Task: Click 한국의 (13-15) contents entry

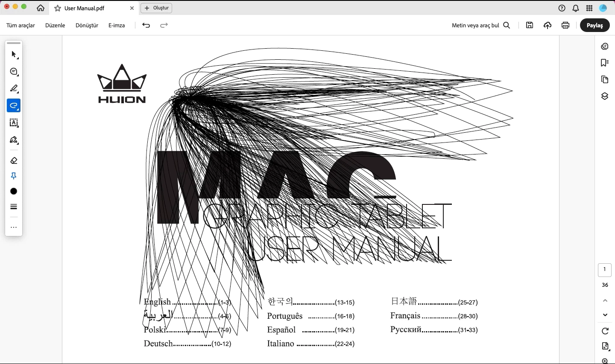Action: [x=311, y=302]
